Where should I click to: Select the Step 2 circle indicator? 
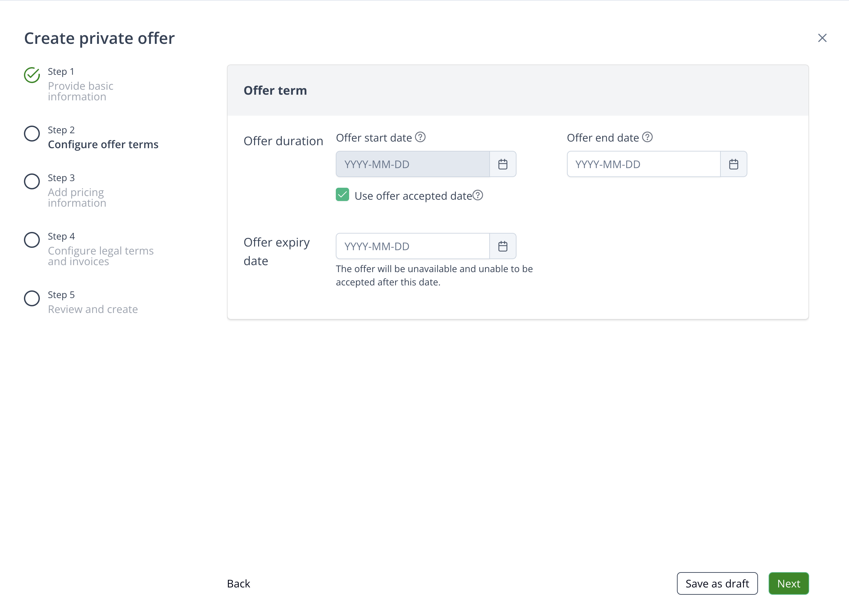pos(32,133)
